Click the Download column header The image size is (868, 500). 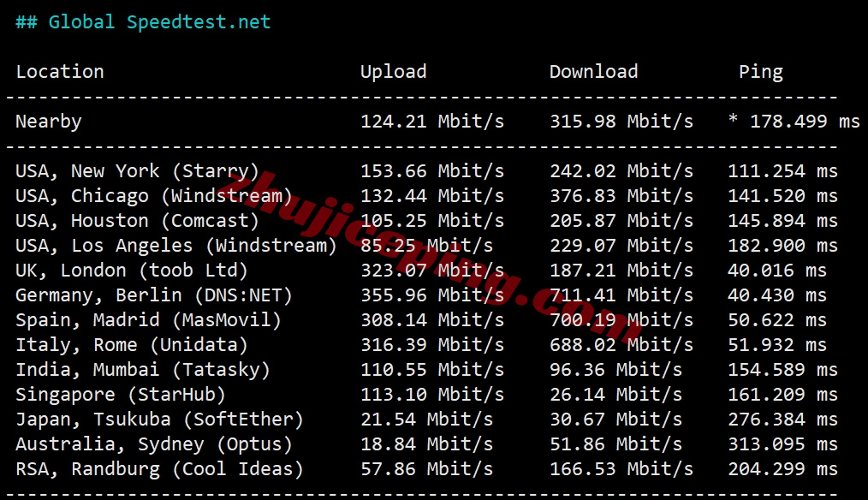(x=593, y=72)
